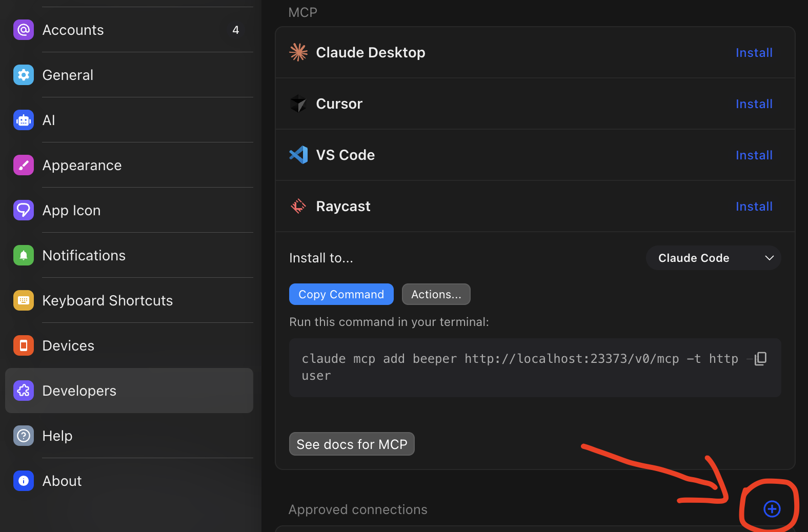Click the Claude Desktop starburst logo

[298, 52]
